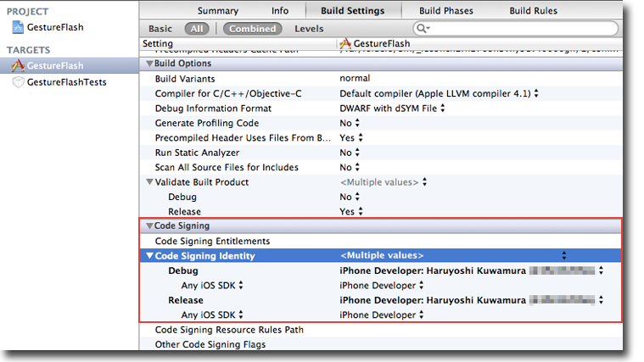Switch to Combined settings view
Image resolution: width=644 pixels, height=362 pixels.
pyautogui.click(x=253, y=29)
